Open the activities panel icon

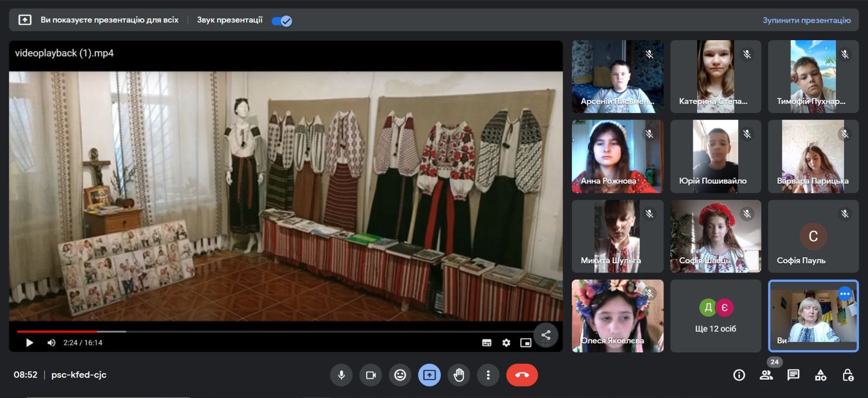(820, 375)
